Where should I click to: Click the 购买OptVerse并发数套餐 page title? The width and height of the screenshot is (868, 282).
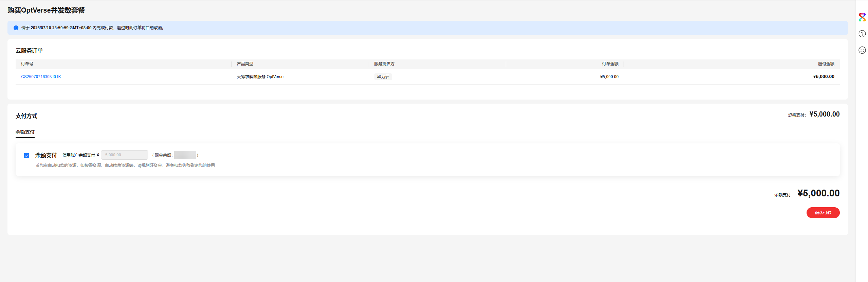pos(46,10)
